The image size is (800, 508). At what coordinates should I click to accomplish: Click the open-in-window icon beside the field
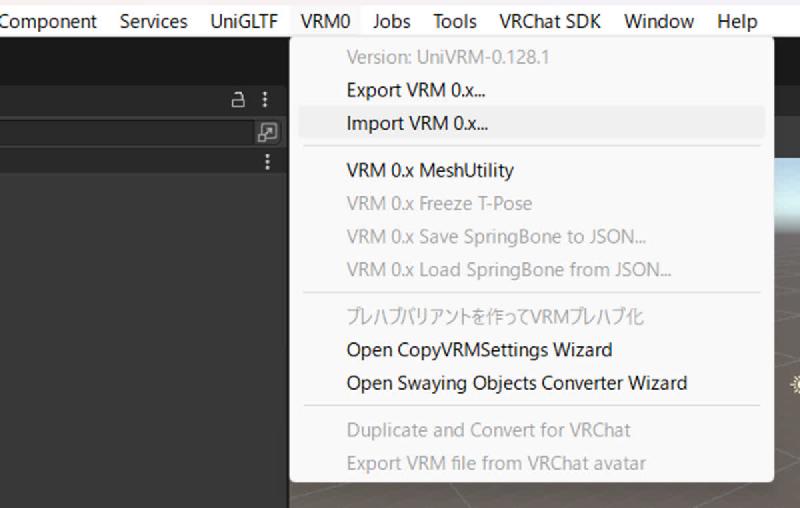point(267,133)
